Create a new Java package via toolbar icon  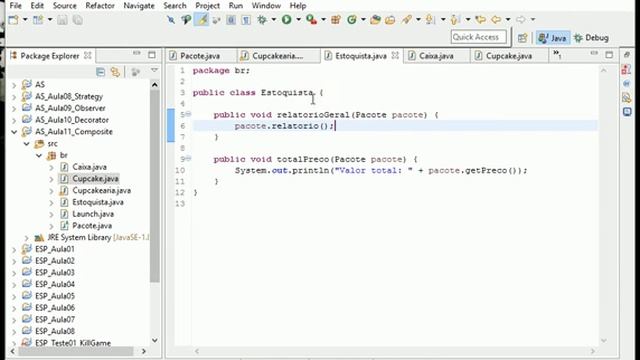[x=336, y=20]
